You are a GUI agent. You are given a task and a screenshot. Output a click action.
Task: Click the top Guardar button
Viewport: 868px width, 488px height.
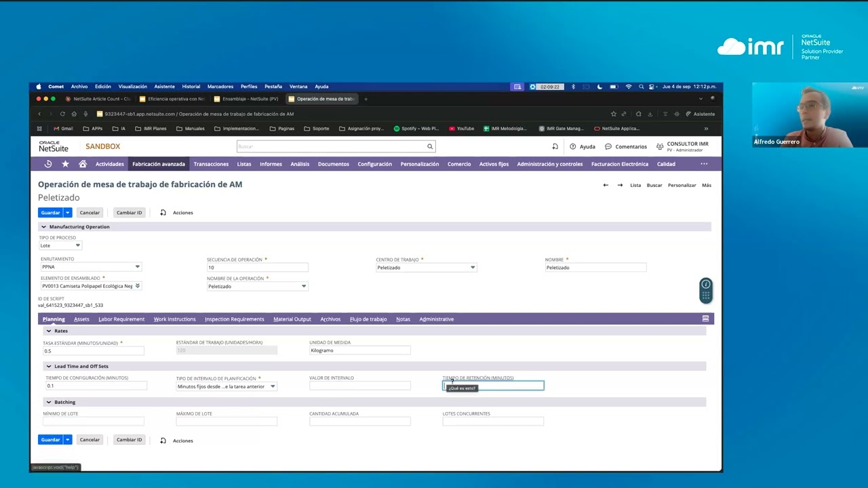tap(51, 213)
